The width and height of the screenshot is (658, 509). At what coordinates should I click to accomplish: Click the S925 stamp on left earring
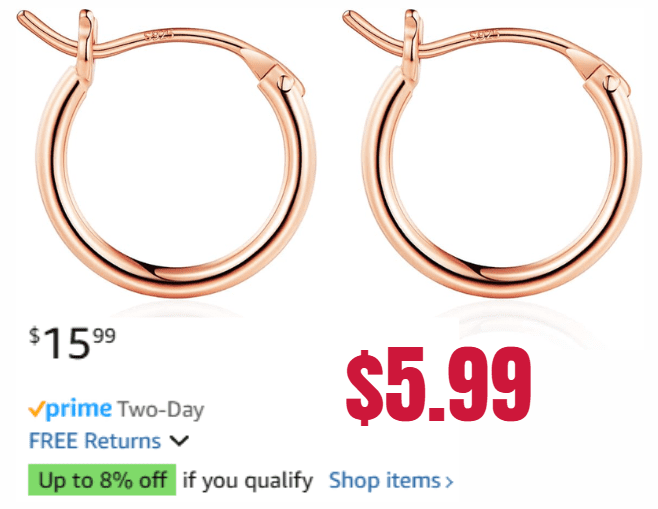point(158,35)
